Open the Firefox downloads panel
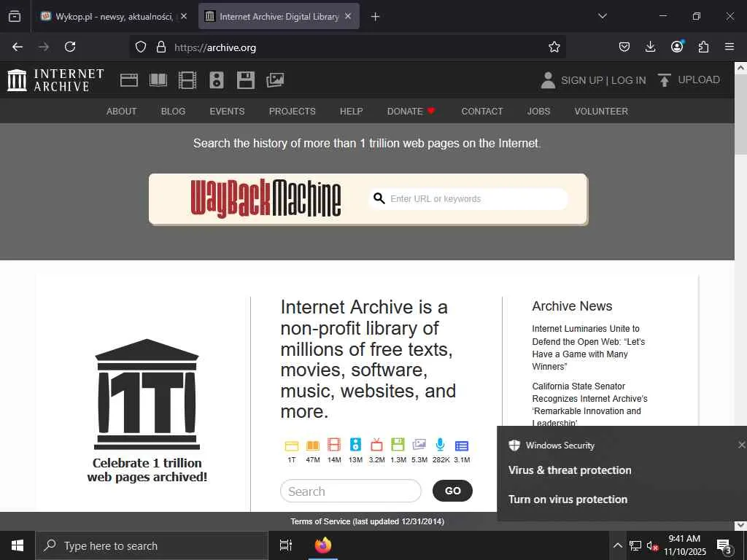747x560 pixels. coord(650,47)
